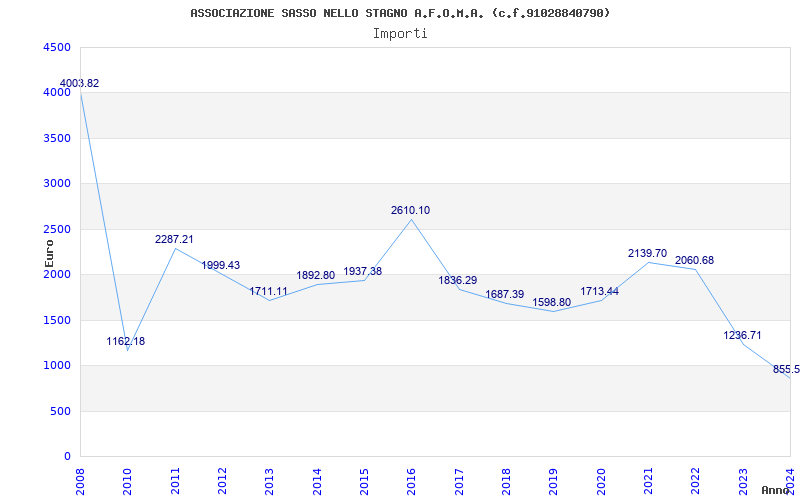Click the Importi subtitle
This screenshot has height=500, width=800.
click(400, 34)
